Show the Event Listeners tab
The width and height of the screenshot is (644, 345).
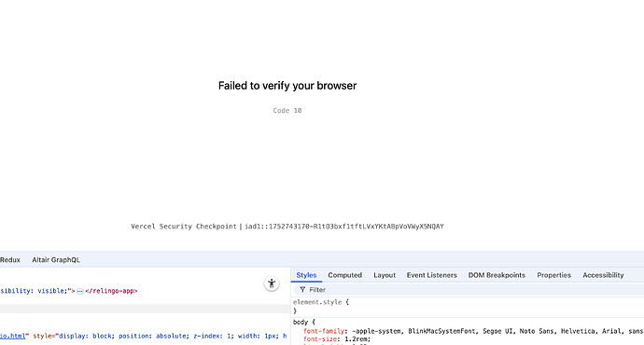coord(431,275)
